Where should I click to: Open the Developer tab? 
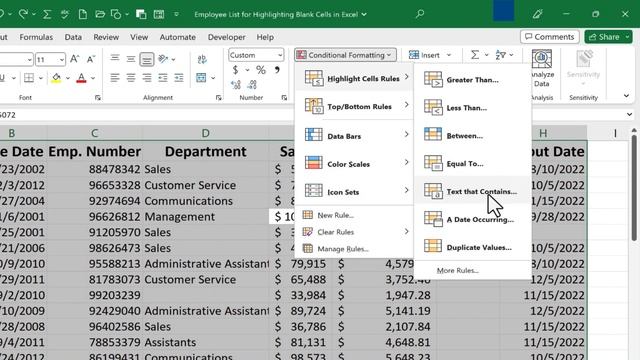[227, 37]
